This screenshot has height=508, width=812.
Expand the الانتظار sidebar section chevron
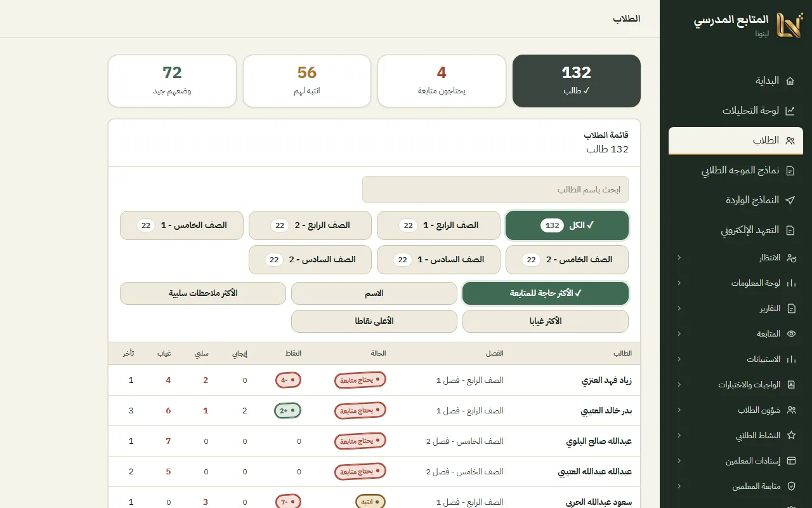tap(679, 258)
